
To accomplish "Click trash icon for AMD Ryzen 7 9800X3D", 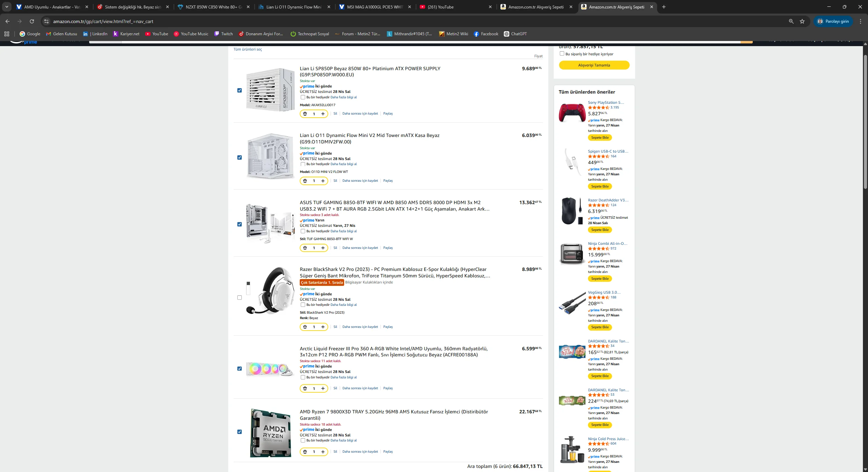I will click(x=305, y=452).
